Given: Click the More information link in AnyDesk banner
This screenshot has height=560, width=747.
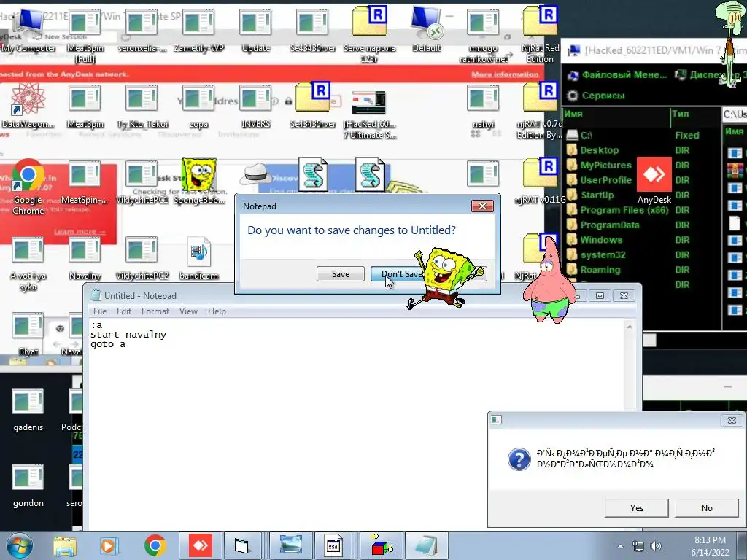Looking at the screenshot, I should coord(505,74).
